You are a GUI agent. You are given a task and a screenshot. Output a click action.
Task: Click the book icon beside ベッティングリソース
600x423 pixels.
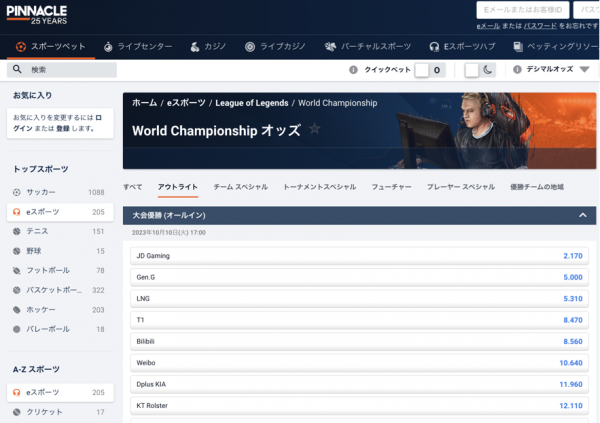(x=518, y=47)
